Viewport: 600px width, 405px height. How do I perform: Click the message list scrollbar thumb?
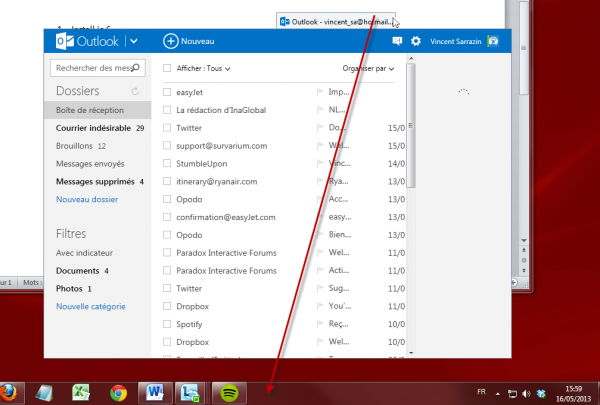(x=411, y=126)
